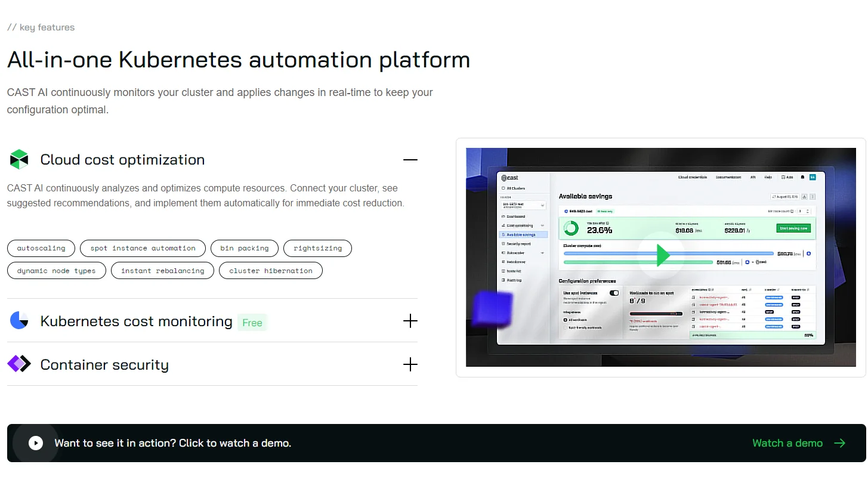Play the video with the green play button

(662, 256)
